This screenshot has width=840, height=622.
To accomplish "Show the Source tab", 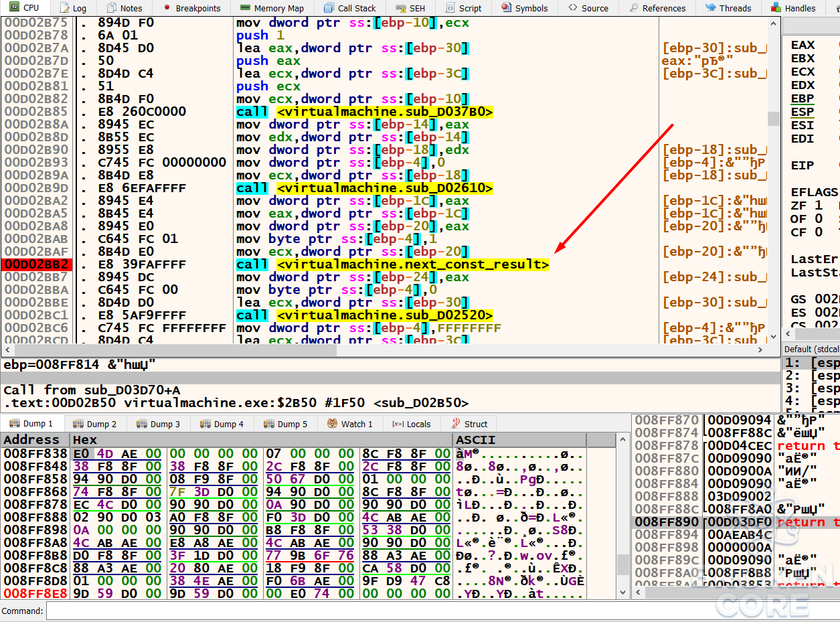I will 588,8.
